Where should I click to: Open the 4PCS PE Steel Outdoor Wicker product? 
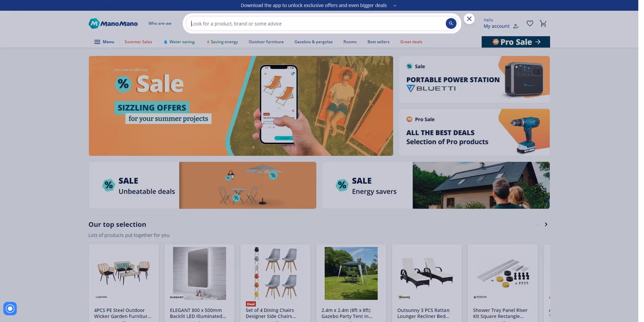(122, 313)
